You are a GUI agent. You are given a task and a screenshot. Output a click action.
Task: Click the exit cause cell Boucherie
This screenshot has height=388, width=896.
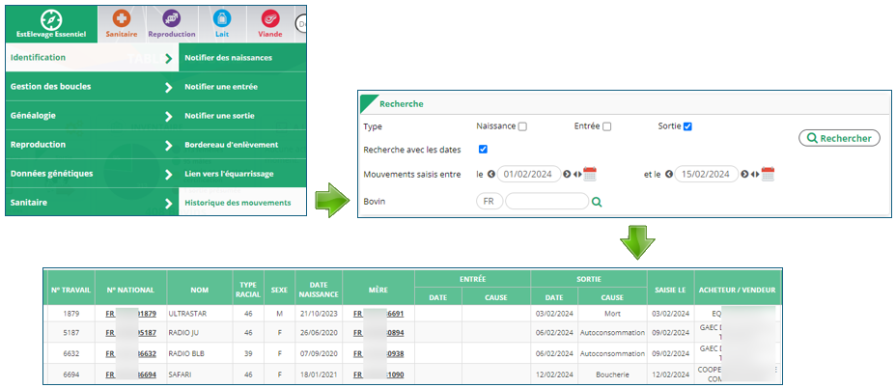click(x=612, y=374)
